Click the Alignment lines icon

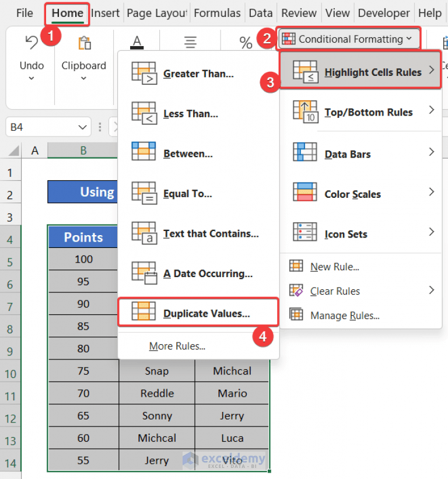click(190, 43)
